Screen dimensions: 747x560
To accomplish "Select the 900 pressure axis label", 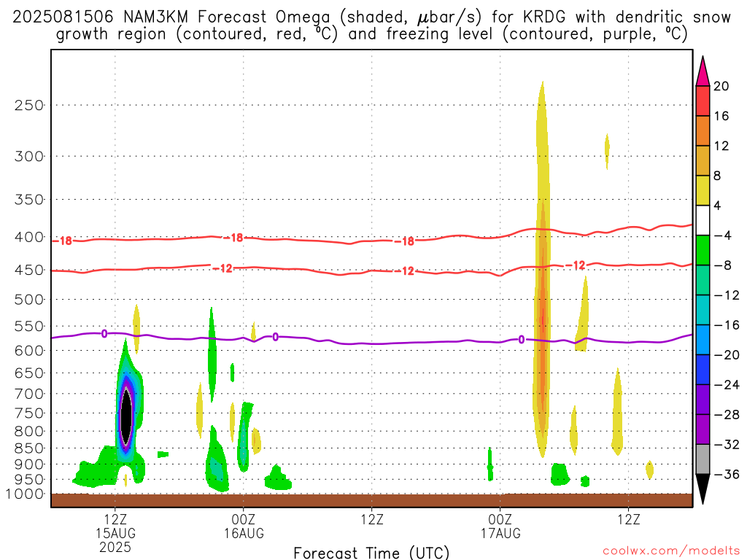I will (x=29, y=464).
